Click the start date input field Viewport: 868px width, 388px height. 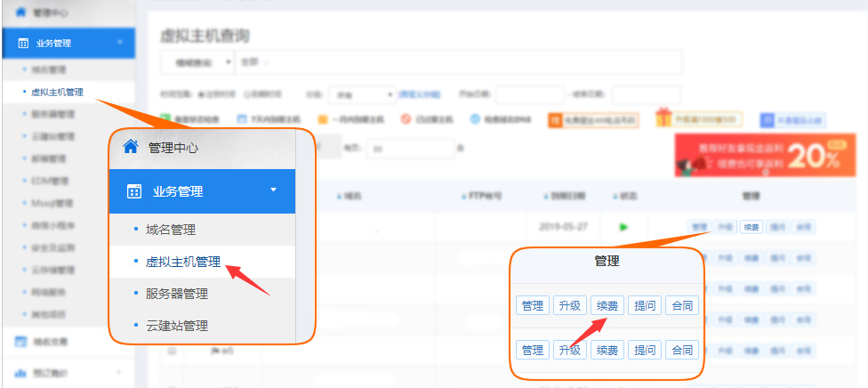coord(529,93)
